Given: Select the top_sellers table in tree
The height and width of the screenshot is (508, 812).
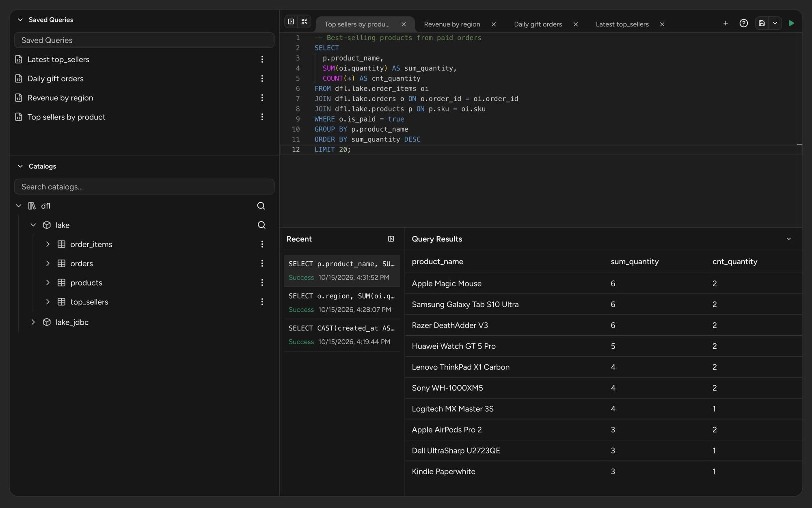Looking at the screenshot, I should 89,302.
